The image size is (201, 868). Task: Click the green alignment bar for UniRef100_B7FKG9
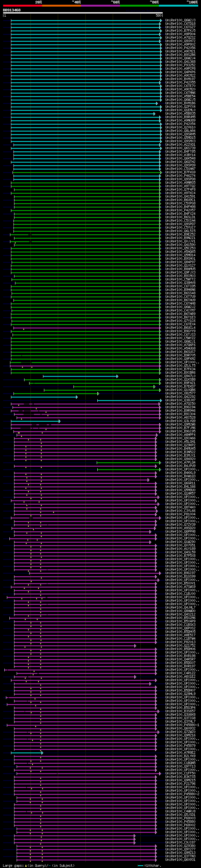[x=87, y=172]
